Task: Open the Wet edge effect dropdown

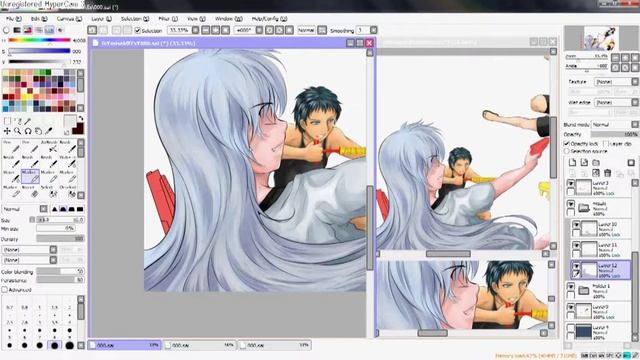Action: (616, 102)
